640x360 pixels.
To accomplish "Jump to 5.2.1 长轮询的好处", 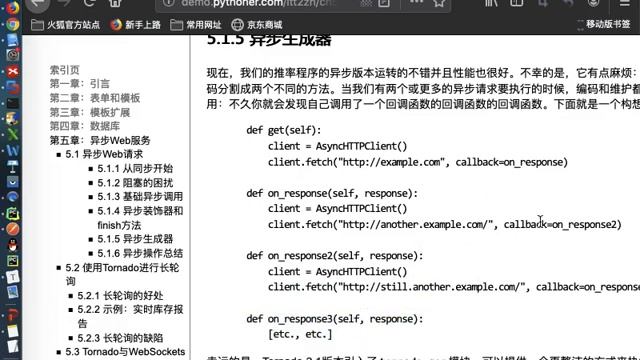I will 120,296.
